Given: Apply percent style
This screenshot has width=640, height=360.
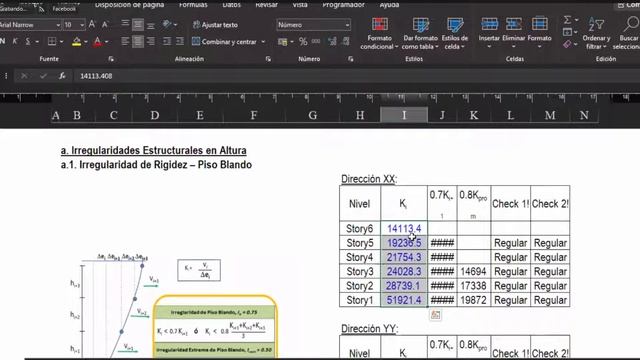Looking at the screenshot, I should 303,42.
